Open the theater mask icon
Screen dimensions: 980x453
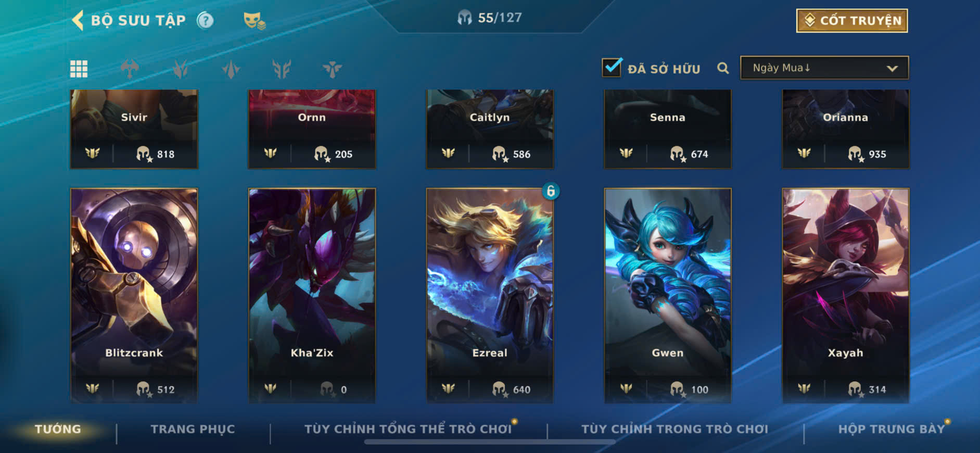(254, 20)
